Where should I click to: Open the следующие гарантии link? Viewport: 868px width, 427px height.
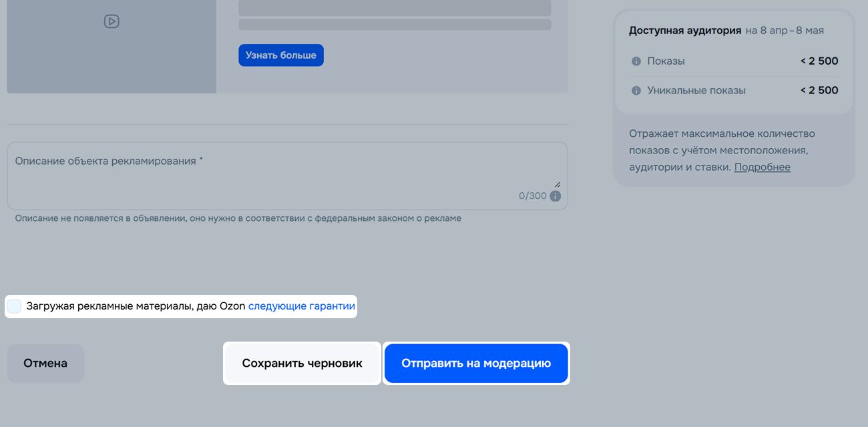(301, 307)
